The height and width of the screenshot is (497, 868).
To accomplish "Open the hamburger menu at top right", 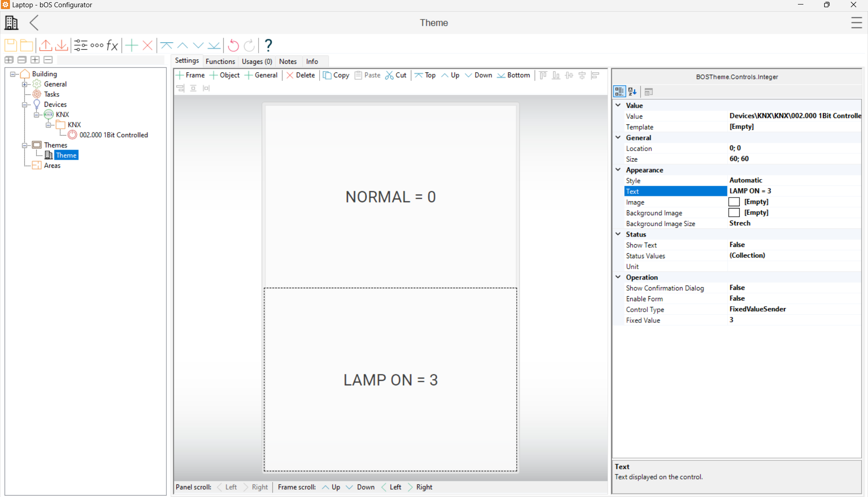I will (x=856, y=23).
